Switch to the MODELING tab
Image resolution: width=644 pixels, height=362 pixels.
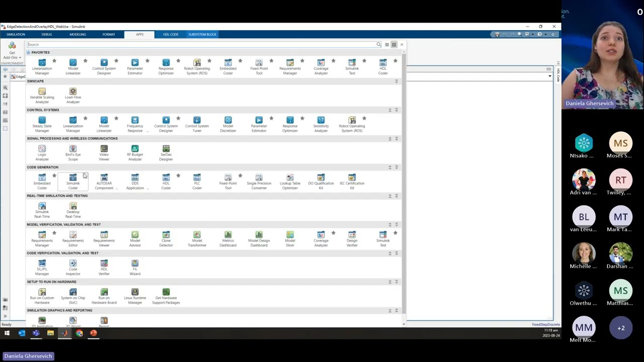(x=77, y=34)
